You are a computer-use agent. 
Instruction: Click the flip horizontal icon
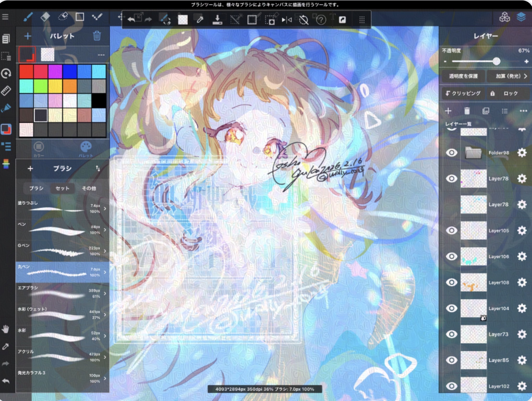coord(286,20)
